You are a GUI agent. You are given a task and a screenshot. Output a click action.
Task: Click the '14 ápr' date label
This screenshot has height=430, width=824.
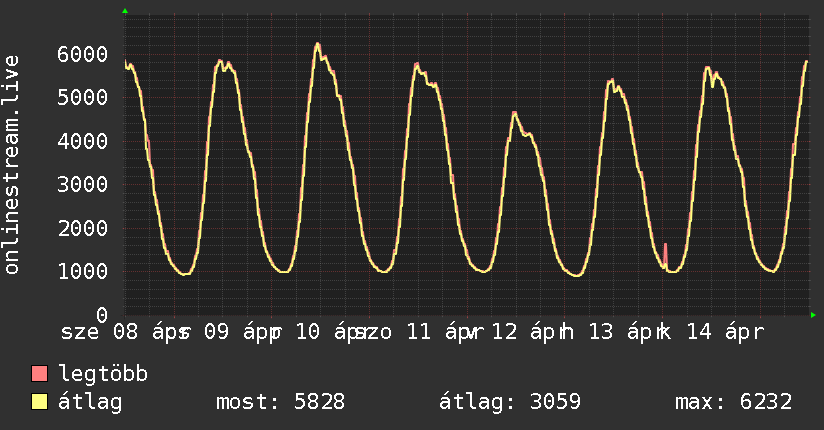click(729, 333)
